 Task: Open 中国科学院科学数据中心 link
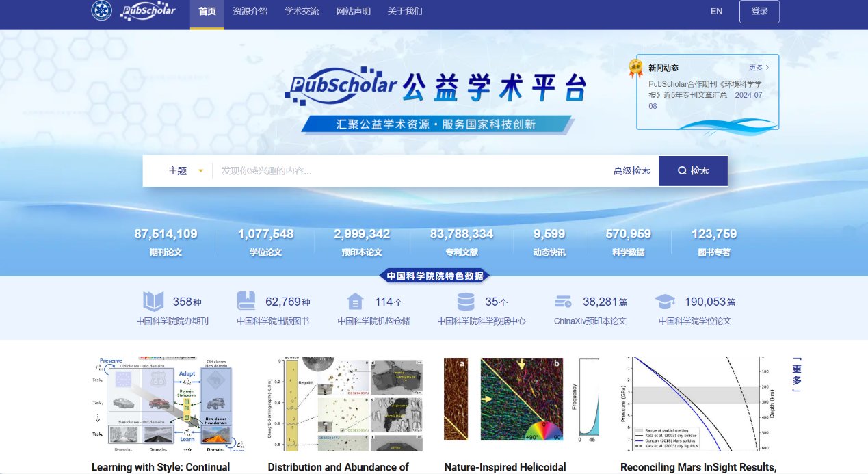(x=482, y=321)
